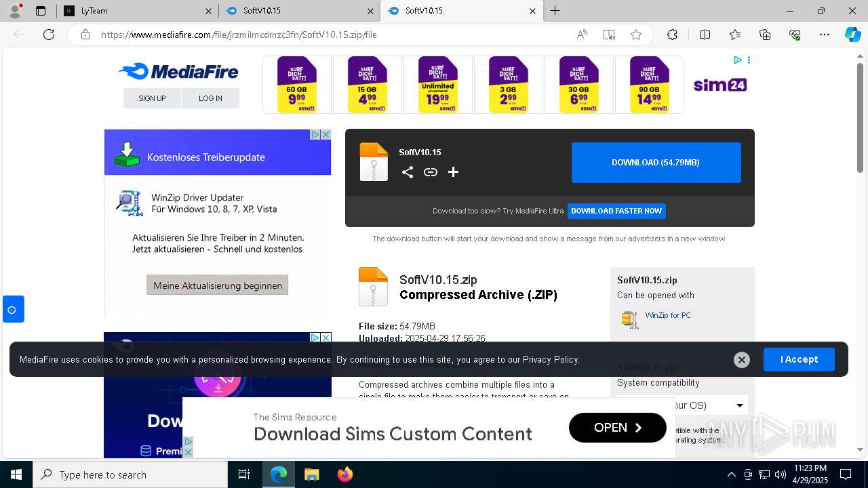This screenshot has height=488, width=868.
Task: Open favorites list icon
Action: pos(735,35)
